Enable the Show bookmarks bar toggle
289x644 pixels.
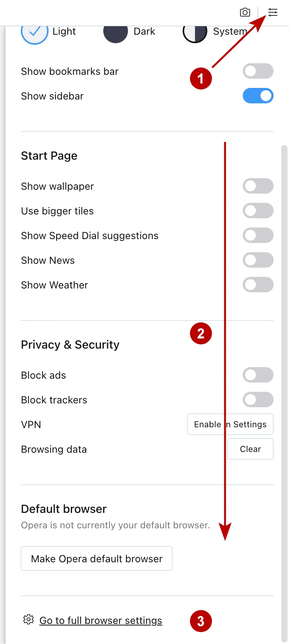coord(258,71)
